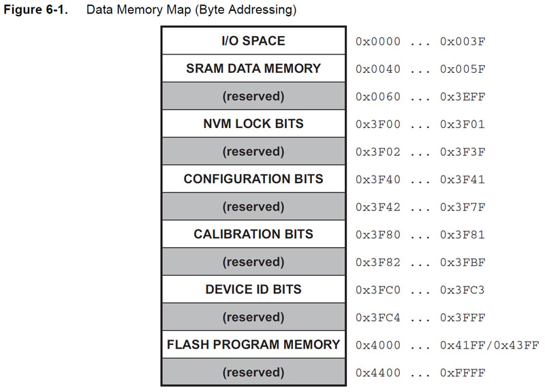Click the reserved block beside address 0x3F42
The width and height of the screenshot is (545, 392).
pos(253,207)
